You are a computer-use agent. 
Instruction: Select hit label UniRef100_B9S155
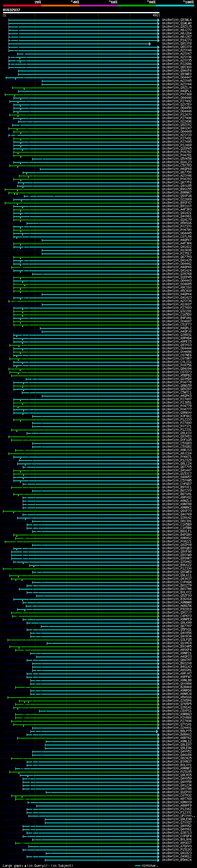point(177,189)
